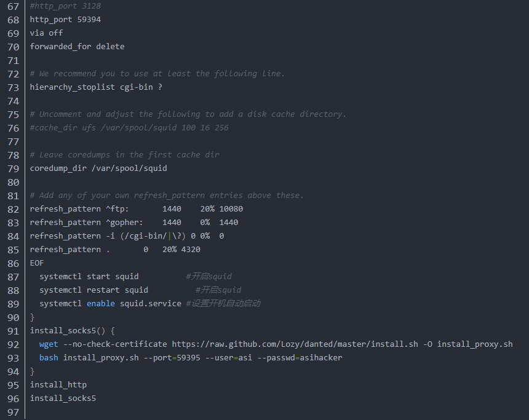Viewport: 529px width, 420px height.
Task: Select the http_port 59394 line
Action: click(65, 20)
